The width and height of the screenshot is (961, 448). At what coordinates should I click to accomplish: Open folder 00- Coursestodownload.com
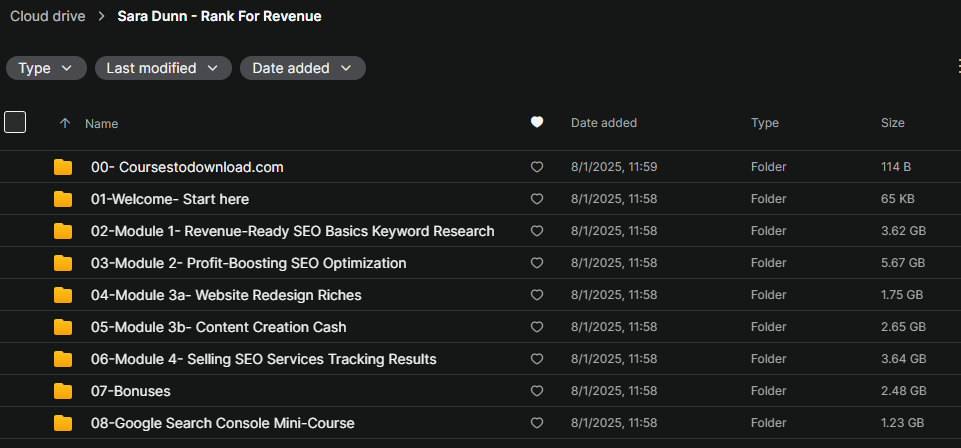(x=187, y=167)
